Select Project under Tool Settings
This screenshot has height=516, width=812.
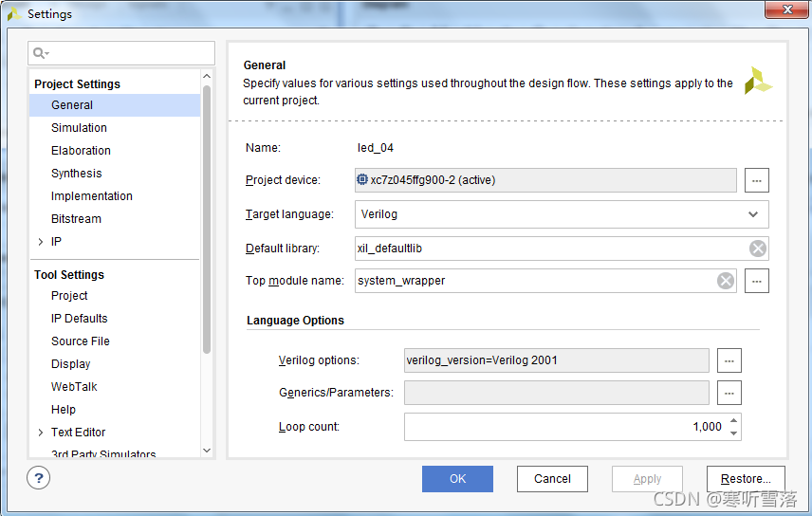click(x=69, y=296)
